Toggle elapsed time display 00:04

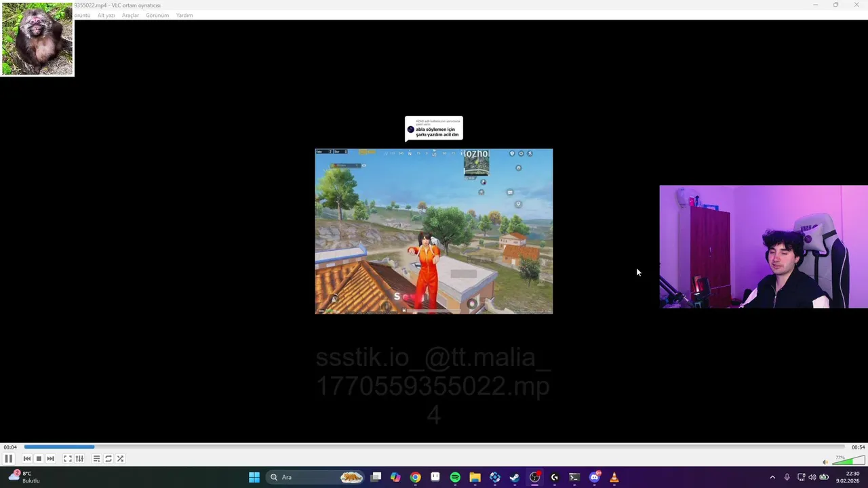9,447
